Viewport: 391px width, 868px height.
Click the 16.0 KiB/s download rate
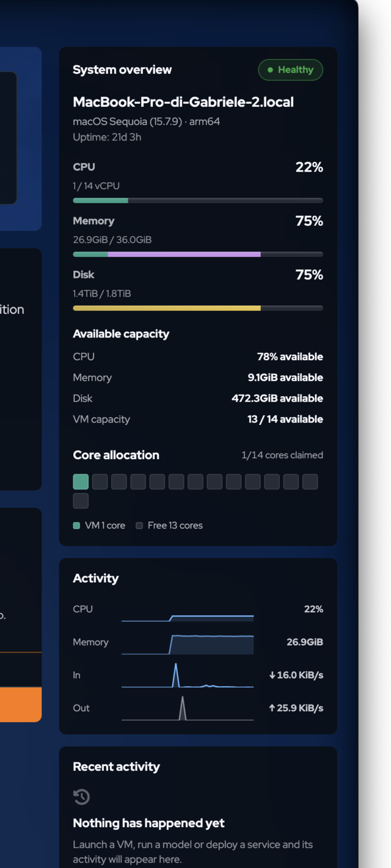click(x=296, y=675)
